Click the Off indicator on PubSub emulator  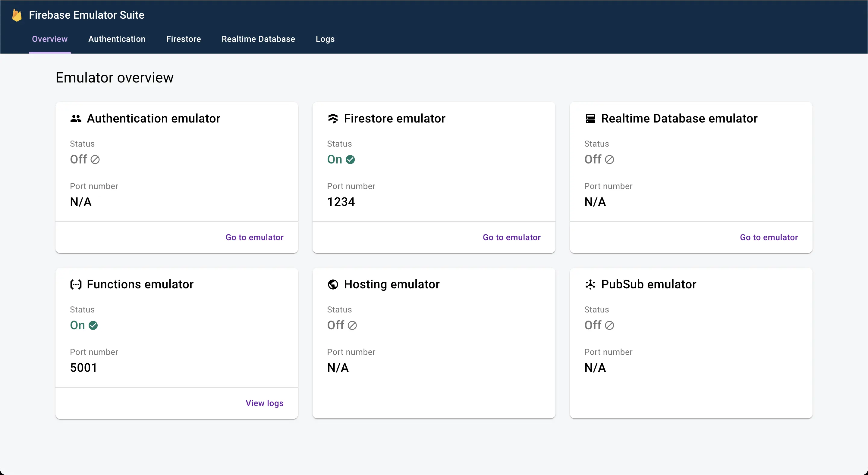coord(609,325)
